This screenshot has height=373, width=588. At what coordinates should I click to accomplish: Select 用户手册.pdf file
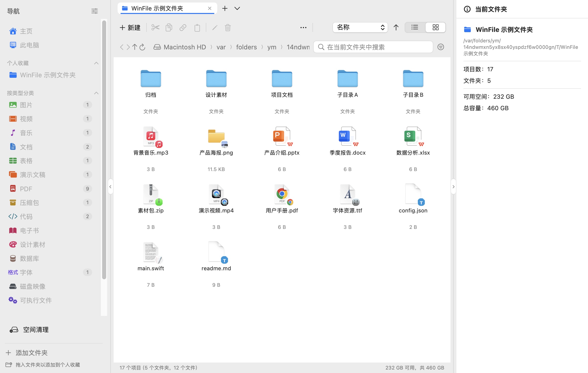282,207
